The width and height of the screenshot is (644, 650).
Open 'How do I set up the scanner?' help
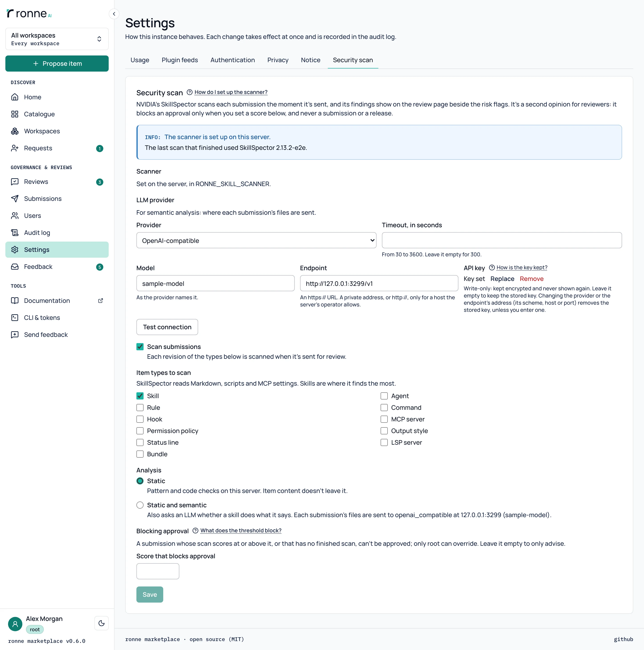pos(231,92)
